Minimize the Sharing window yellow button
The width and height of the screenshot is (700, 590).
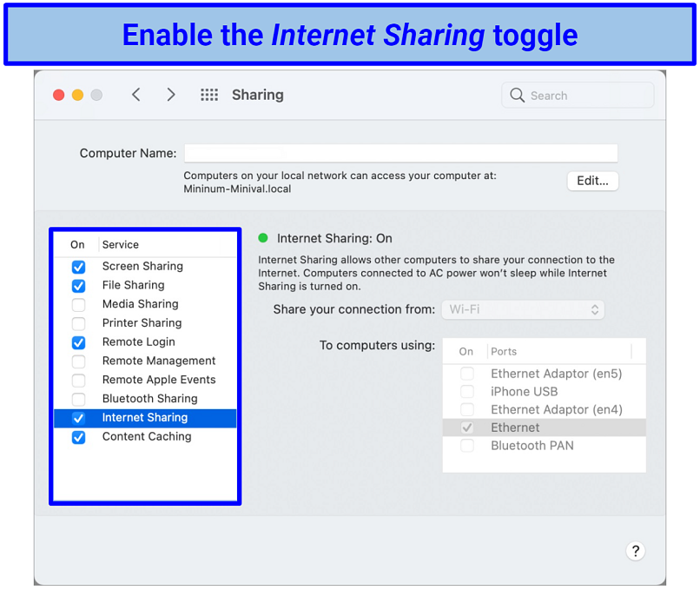tap(77, 95)
